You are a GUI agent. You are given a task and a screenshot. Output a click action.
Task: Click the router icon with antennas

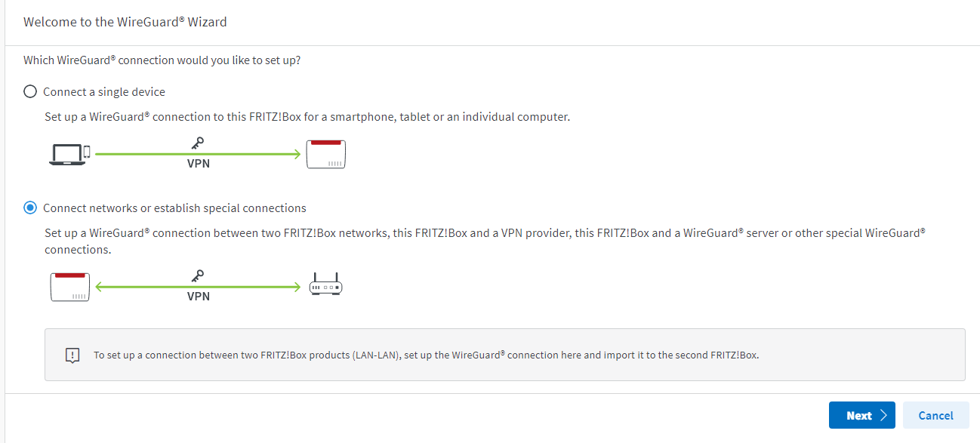(x=326, y=285)
